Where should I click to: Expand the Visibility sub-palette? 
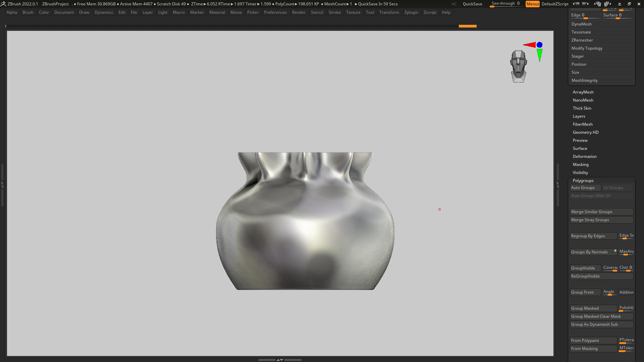pyautogui.click(x=580, y=173)
